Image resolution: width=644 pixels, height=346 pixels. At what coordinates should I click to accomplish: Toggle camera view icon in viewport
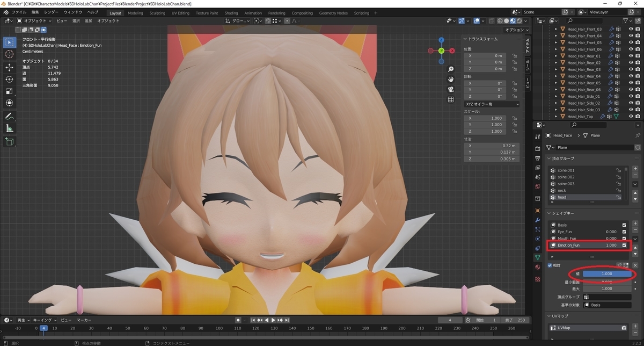(x=451, y=89)
